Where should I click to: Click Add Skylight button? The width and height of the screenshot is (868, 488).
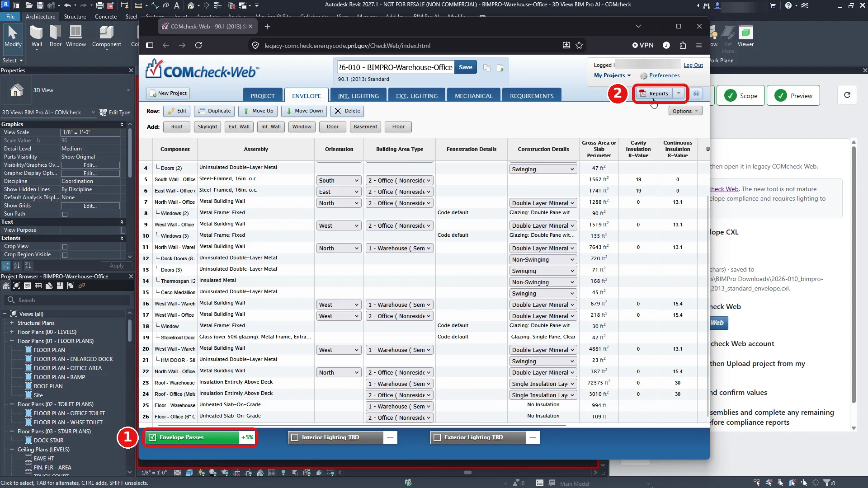(x=208, y=127)
